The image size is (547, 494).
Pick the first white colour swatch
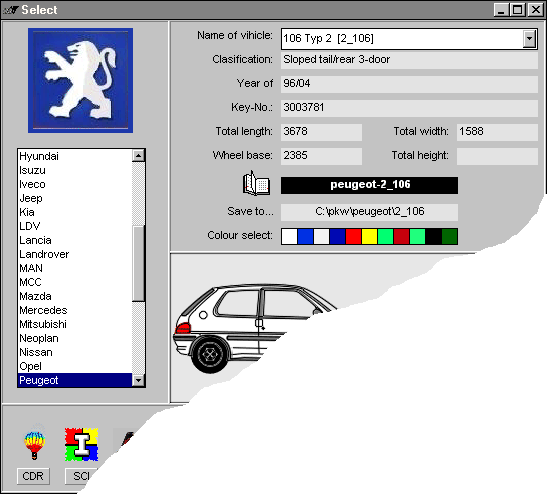[289, 237]
